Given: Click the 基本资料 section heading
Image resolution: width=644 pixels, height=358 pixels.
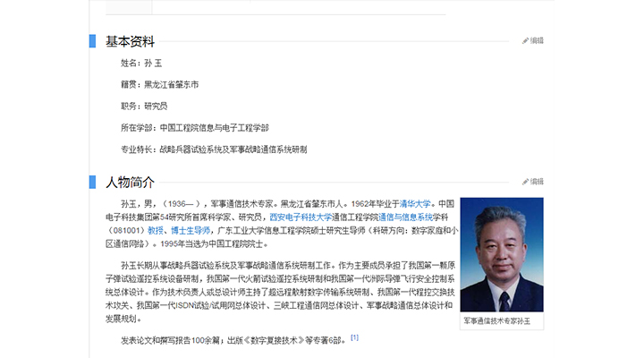Looking at the screenshot, I should coord(131,41).
